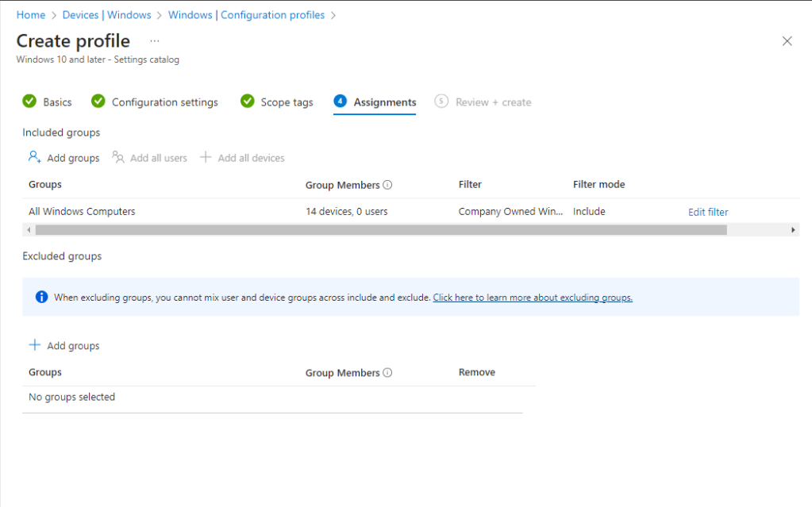Click plus icon to add excluded groups
This screenshot has width=812, height=507.
tap(35, 345)
